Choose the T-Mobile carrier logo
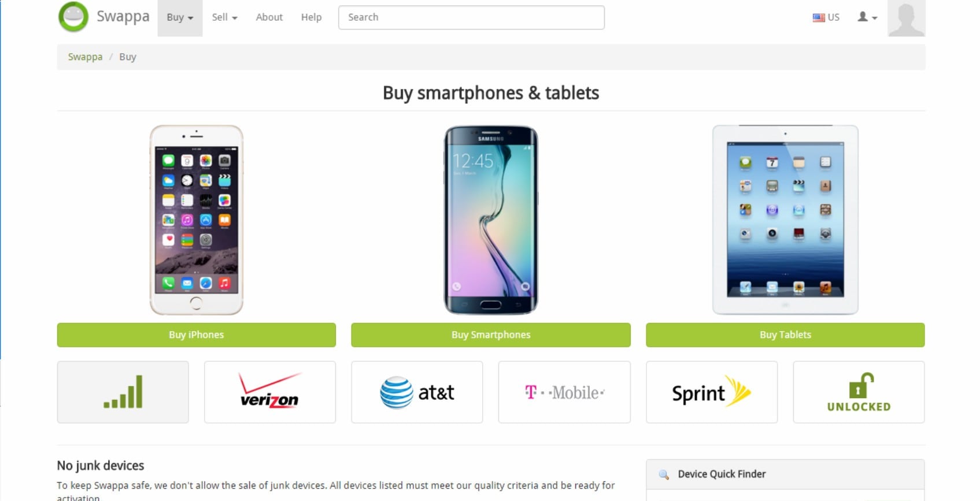The width and height of the screenshot is (980, 501). [564, 392]
